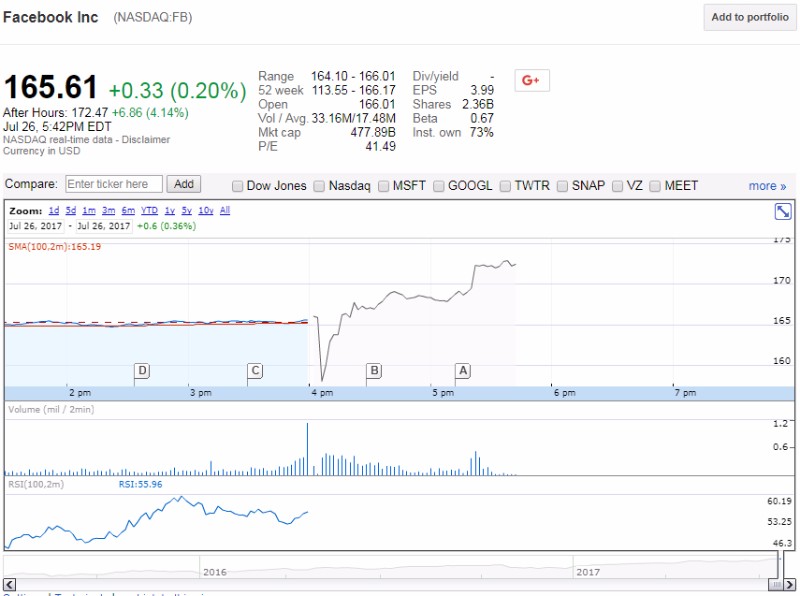The image size is (800, 596).
Task: Click the Mkt cap value 477.89B
Action: 373,132
